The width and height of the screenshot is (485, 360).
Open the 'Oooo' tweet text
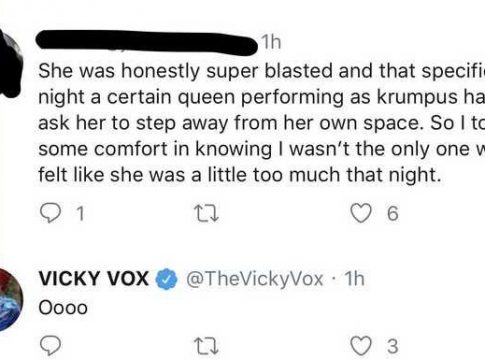[x=63, y=308]
